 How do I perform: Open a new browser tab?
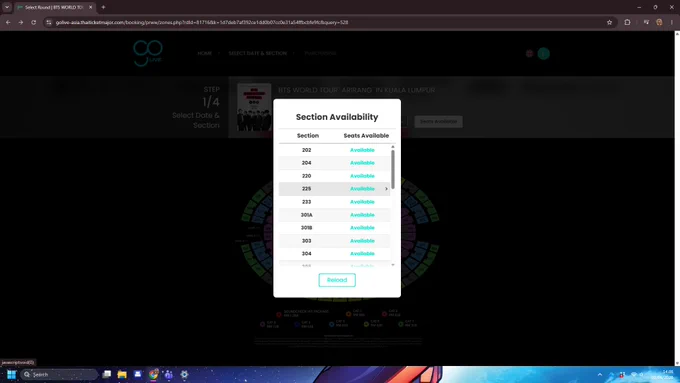[x=103, y=7]
